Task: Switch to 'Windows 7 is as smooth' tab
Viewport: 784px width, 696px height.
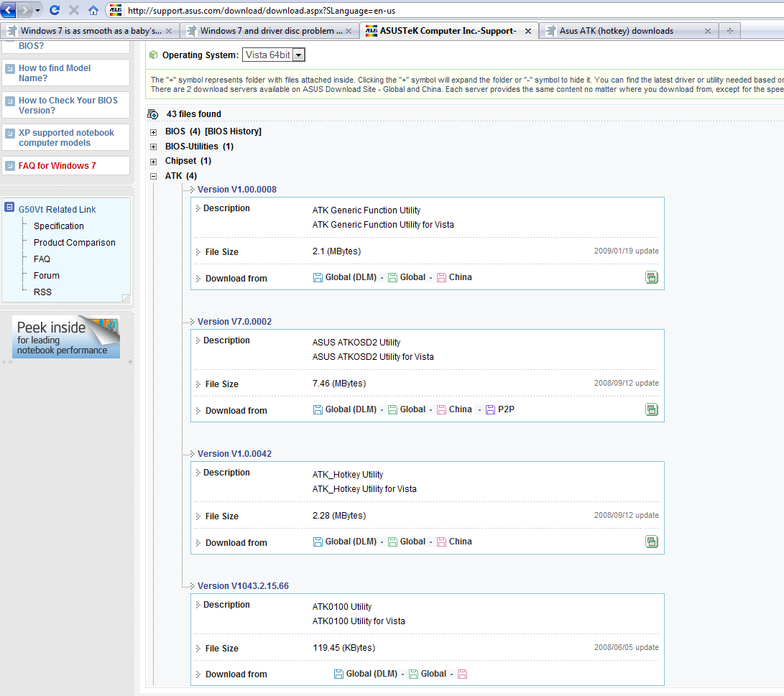Action: (90, 31)
